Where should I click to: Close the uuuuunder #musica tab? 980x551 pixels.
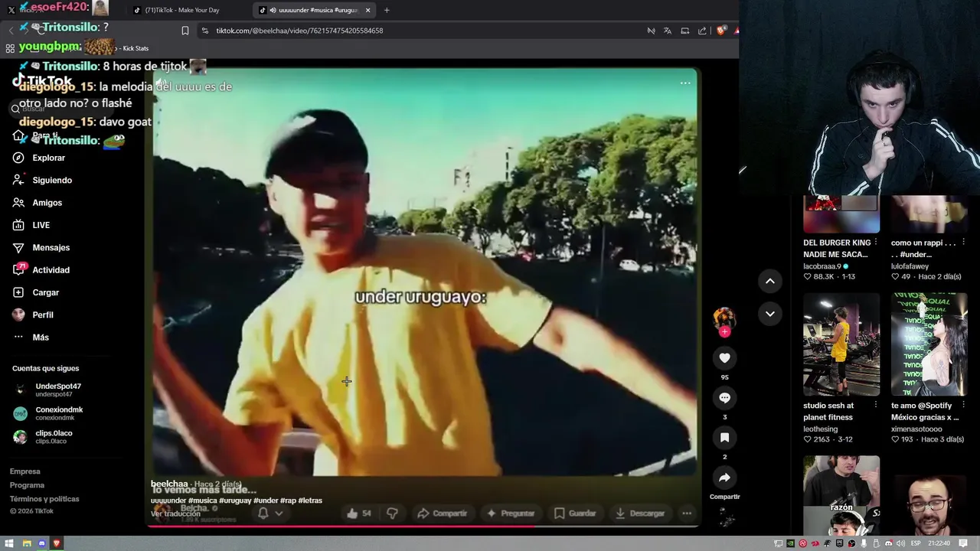(367, 10)
